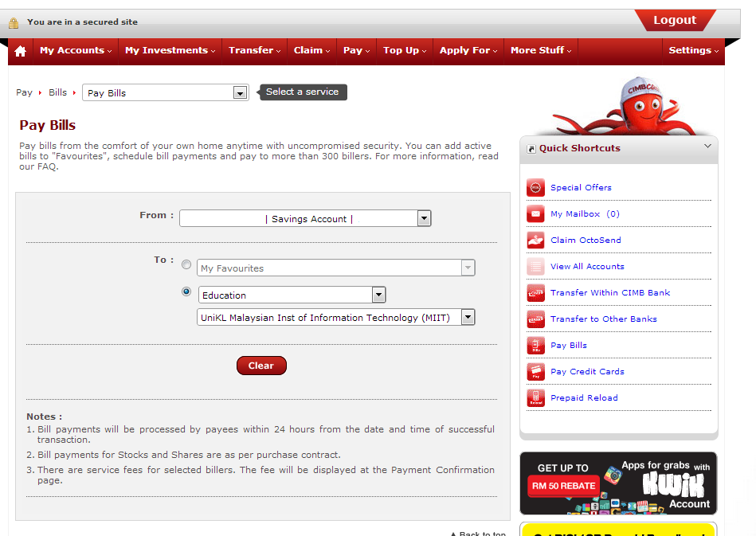Click the Prepaid Reload phone icon

[x=535, y=397]
